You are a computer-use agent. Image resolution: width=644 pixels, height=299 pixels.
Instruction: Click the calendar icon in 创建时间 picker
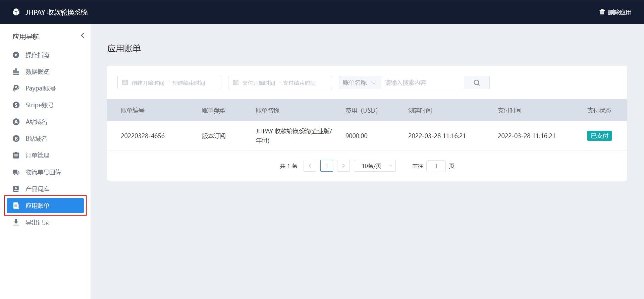coord(125,82)
